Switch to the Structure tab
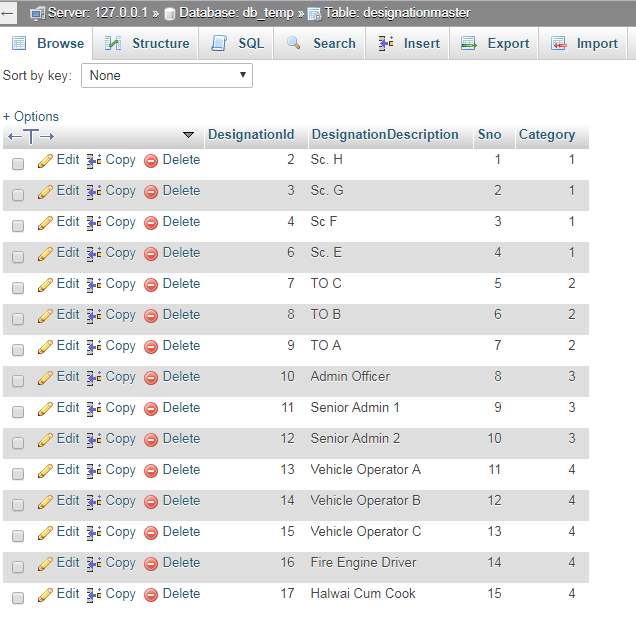Screen dimensions: 636x624 pyautogui.click(x=146, y=43)
